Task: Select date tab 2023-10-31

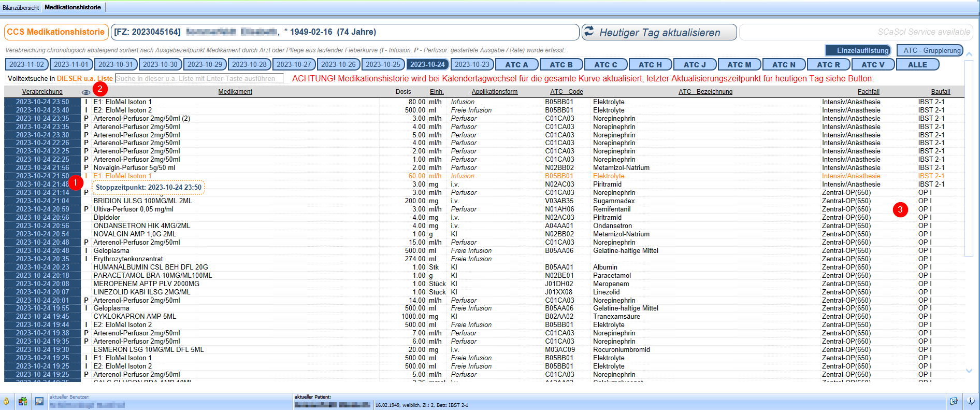Action: point(116,65)
